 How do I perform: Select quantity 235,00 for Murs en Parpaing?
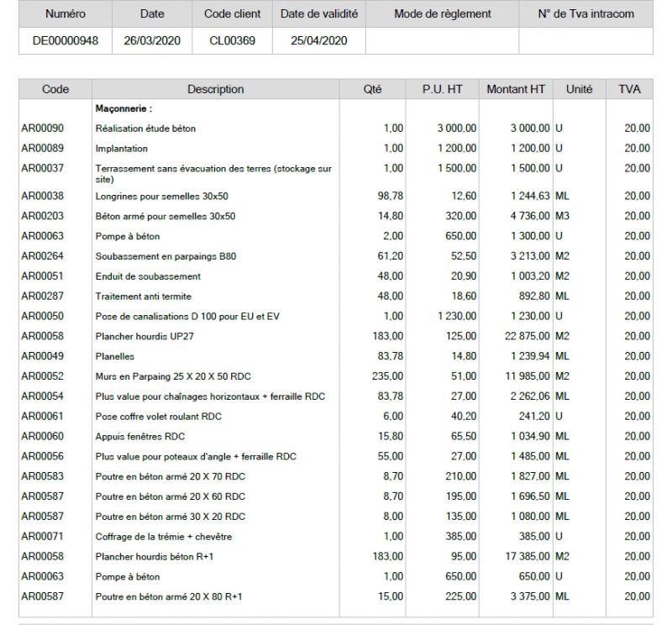388,375
